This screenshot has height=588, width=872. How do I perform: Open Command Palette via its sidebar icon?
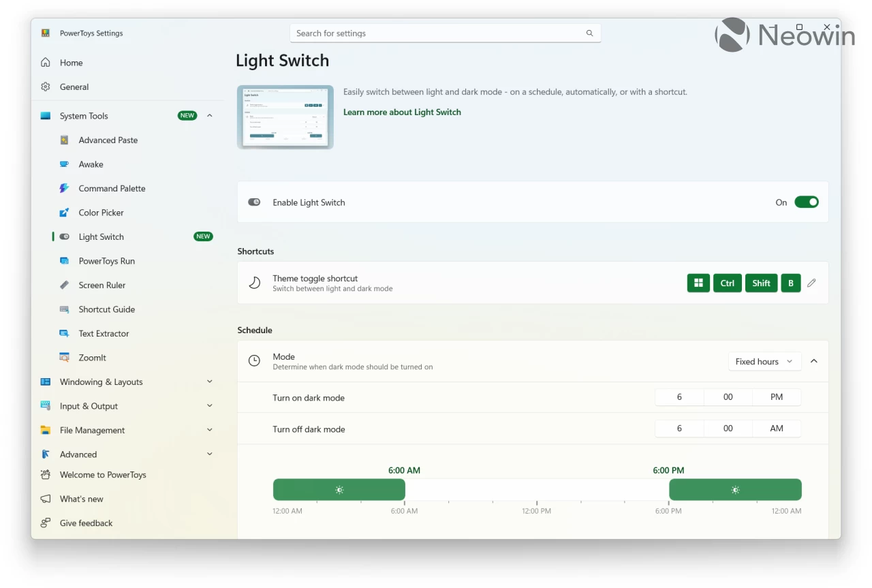coord(64,189)
